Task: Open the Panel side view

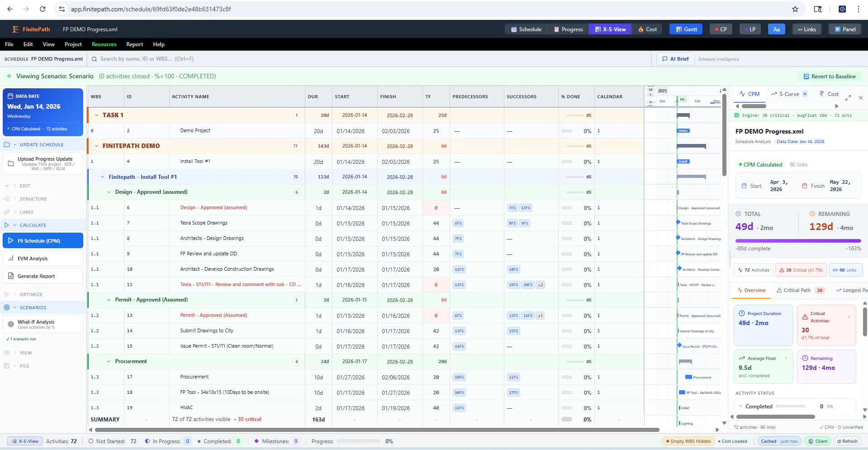Action: click(845, 29)
